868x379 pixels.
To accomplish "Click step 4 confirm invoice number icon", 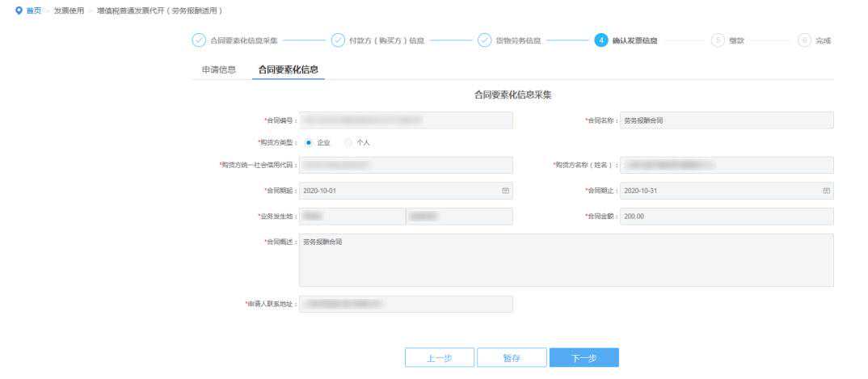I will coord(600,40).
